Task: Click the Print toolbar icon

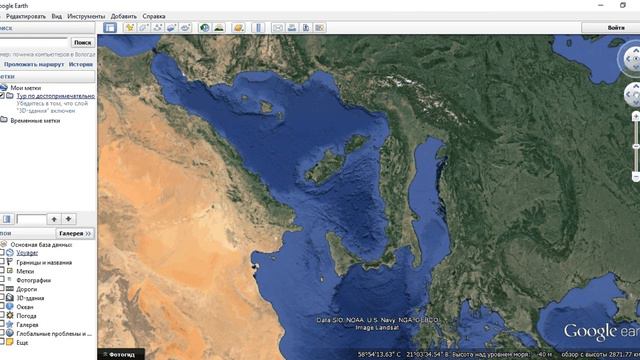Action: point(292,27)
